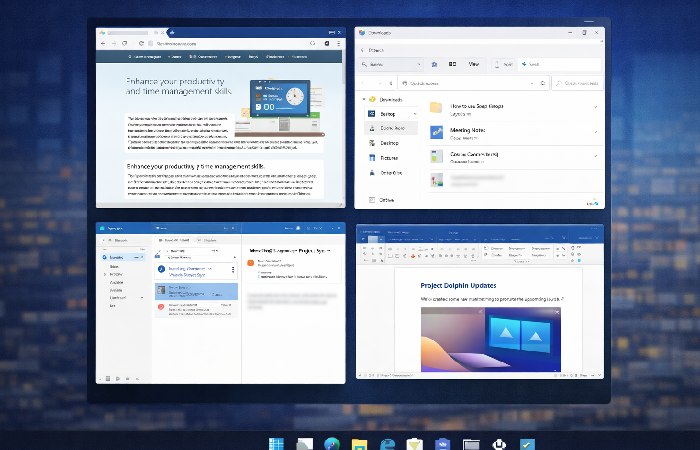Click the blue Meeting Notes file icon

click(x=437, y=132)
